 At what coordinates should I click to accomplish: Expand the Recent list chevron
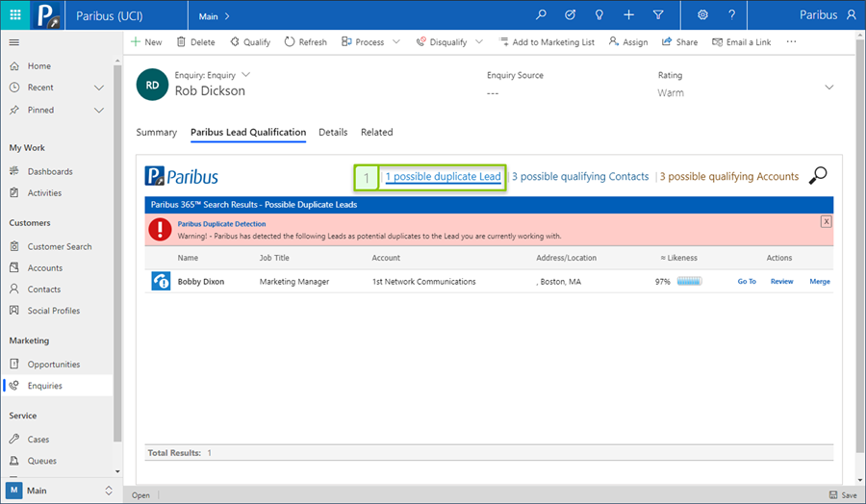[99, 88]
